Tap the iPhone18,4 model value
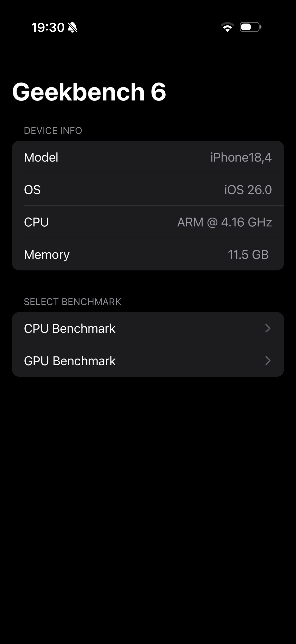 point(241,157)
